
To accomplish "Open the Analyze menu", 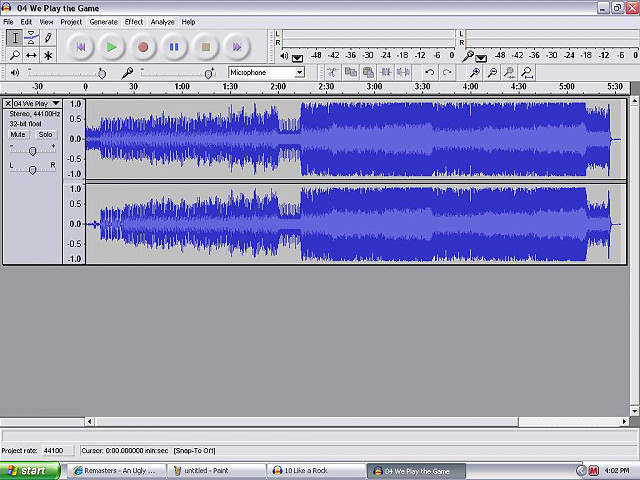I will (162, 22).
